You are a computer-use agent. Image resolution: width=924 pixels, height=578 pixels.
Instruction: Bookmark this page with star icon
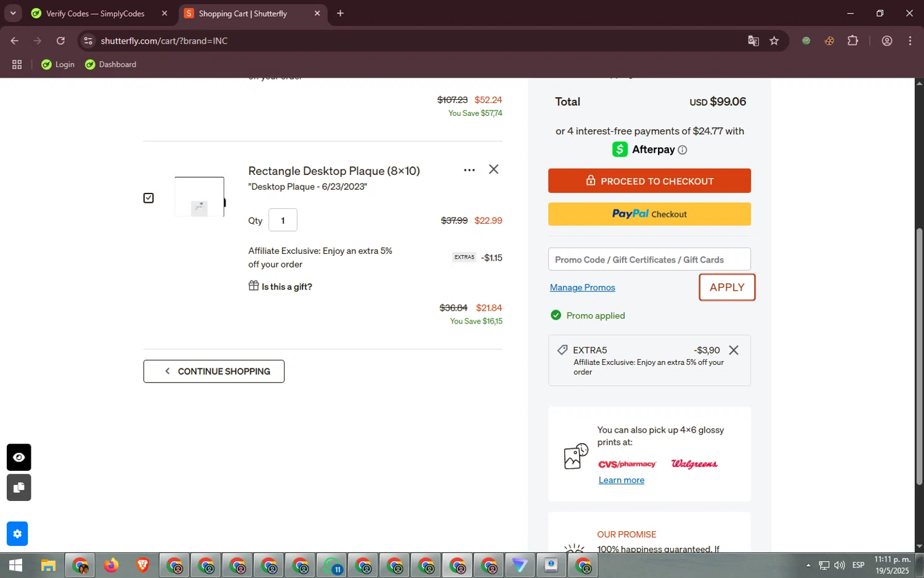(x=774, y=41)
